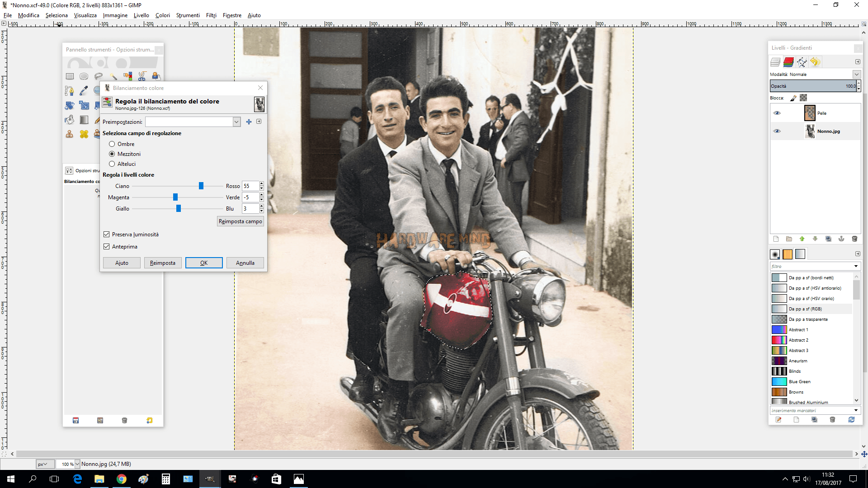Open File Explorer from the taskbar
The width and height of the screenshot is (868, 488).
click(99, 479)
